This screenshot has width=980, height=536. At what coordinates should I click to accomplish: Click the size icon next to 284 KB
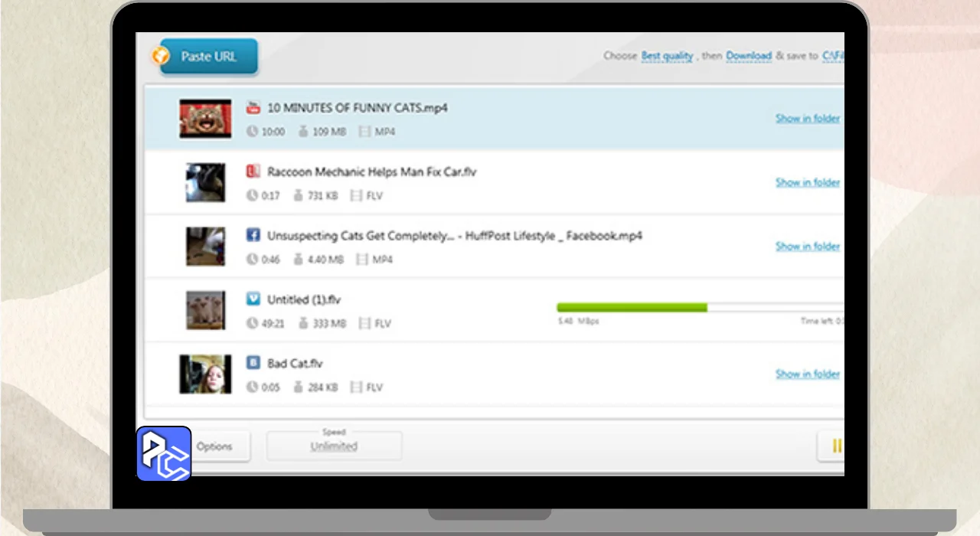(299, 387)
